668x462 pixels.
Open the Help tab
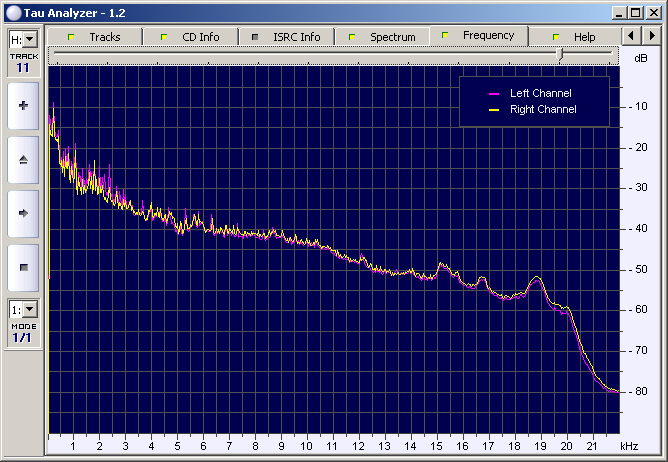(x=574, y=37)
